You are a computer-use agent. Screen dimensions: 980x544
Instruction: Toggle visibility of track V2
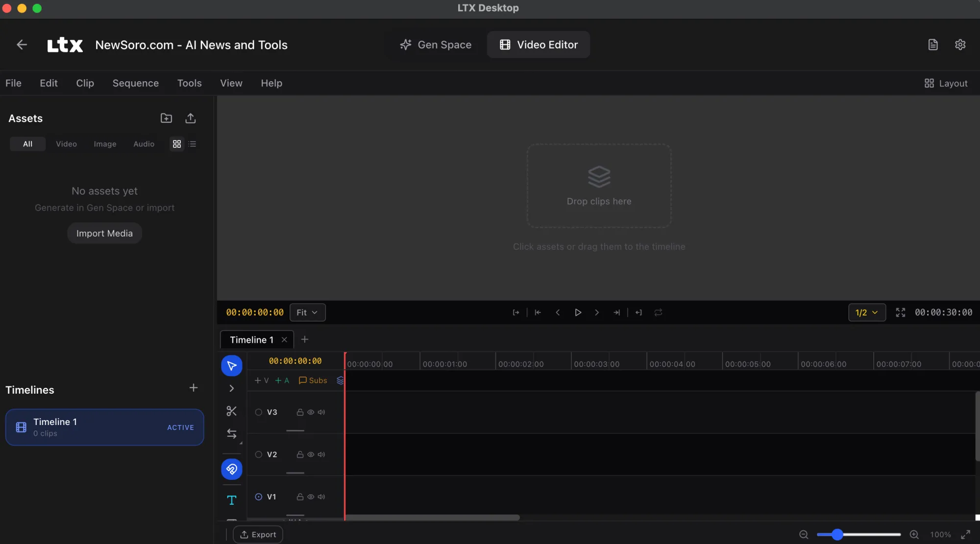[311, 454]
